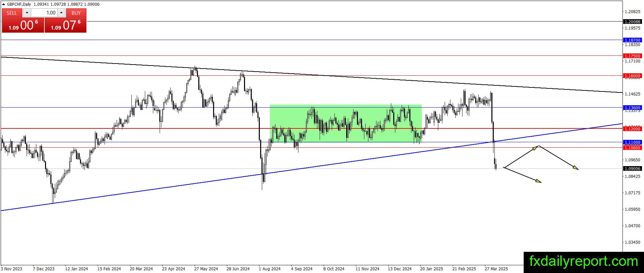The width and height of the screenshot is (644, 273).
Task: Click the 27 Mar 2025 date label
Action: (496, 269)
